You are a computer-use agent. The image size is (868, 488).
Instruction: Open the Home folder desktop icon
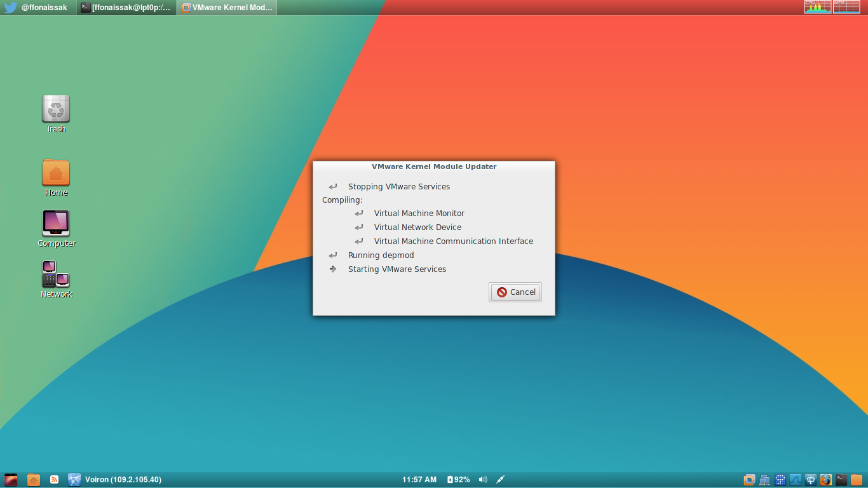pyautogui.click(x=56, y=178)
